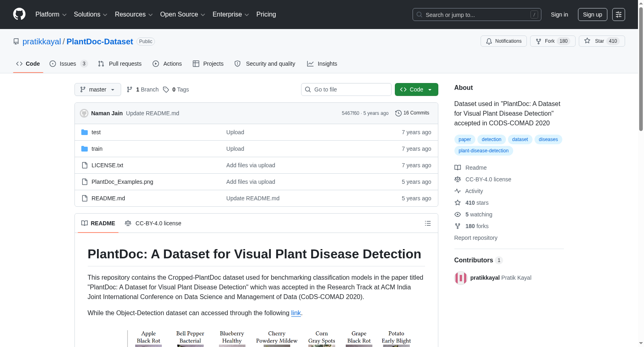644x347 pixels.
Task: Select the CC-BY-4.0 license tab
Action: point(153,223)
